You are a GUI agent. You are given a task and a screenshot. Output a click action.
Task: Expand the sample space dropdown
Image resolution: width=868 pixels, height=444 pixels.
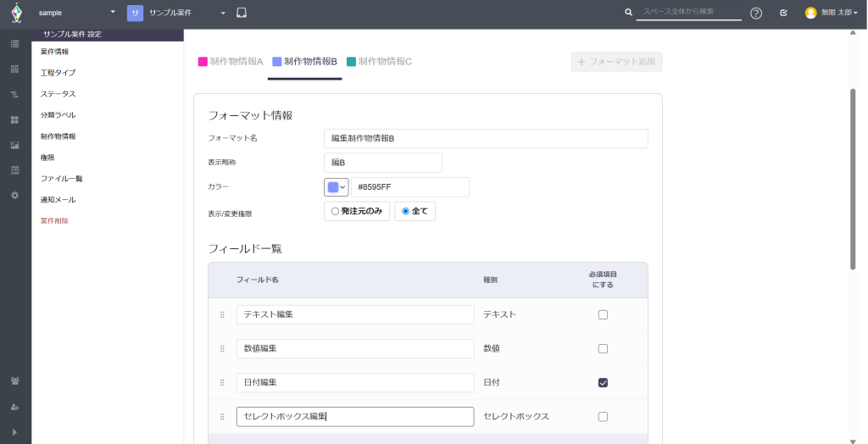[77, 12]
